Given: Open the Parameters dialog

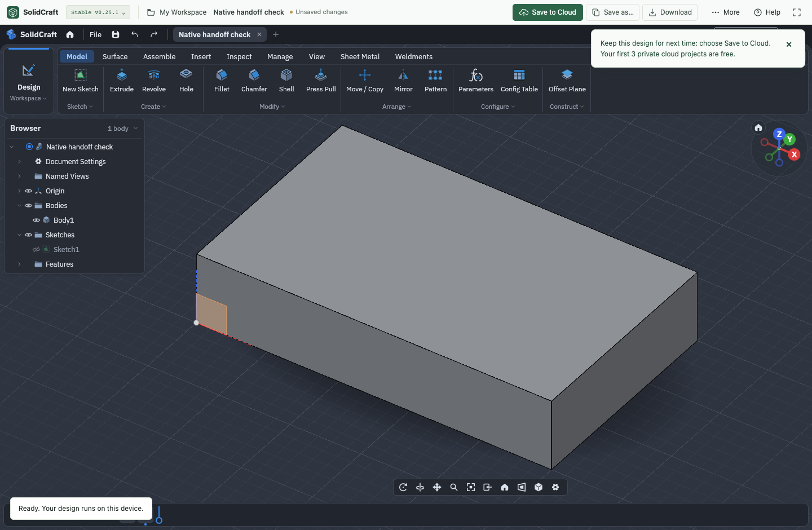Looking at the screenshot, I should [476, 81].
